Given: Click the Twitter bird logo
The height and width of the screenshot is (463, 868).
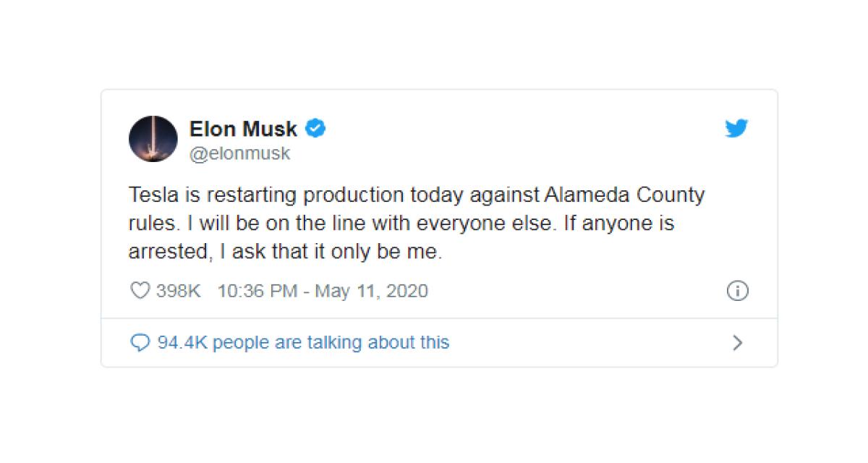Looking at the screenshot, I should point(736,129).
